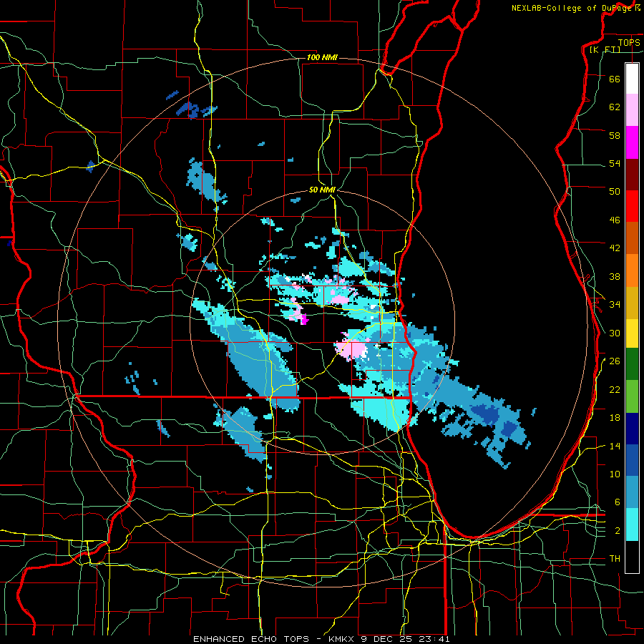
Task: Click the light pink legend swatch
Action: coord(632,110)
